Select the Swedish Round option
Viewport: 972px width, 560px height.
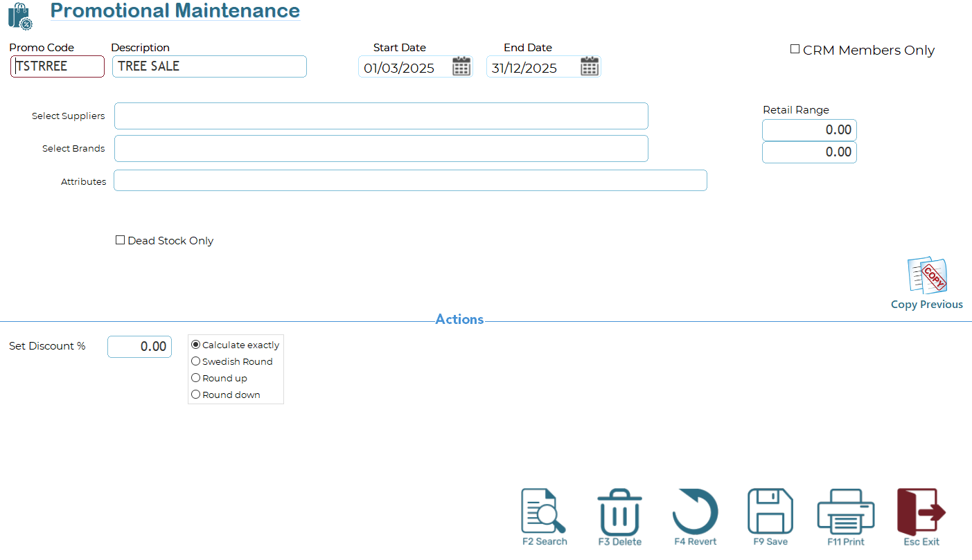(x=196, y=361)
